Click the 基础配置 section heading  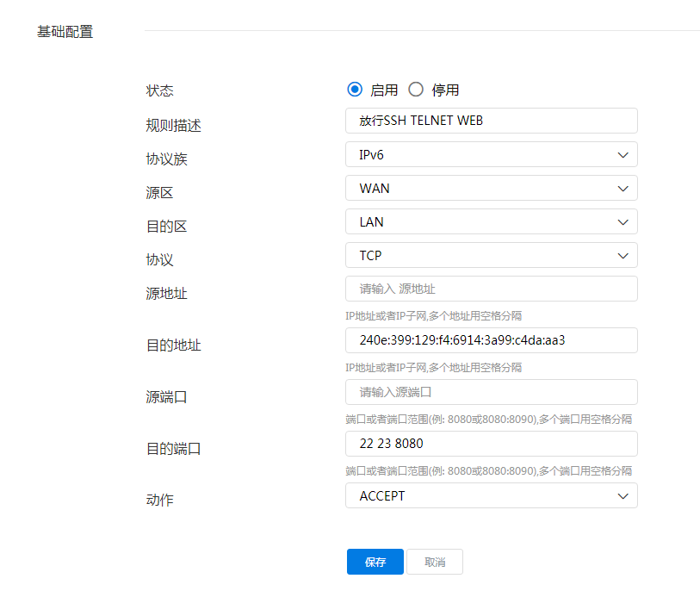(65, 32)
